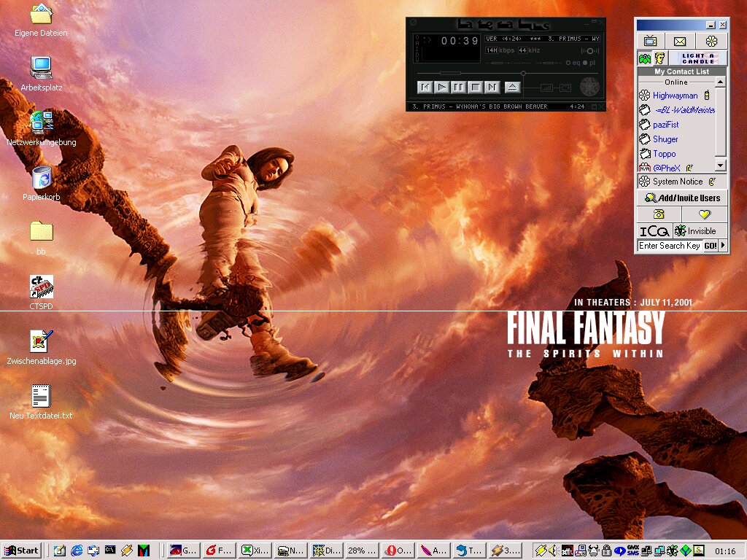Viewport: 747px width, 560px height.
Task: Select contact Shuger in ICQ list
Action: coord(659,139)
